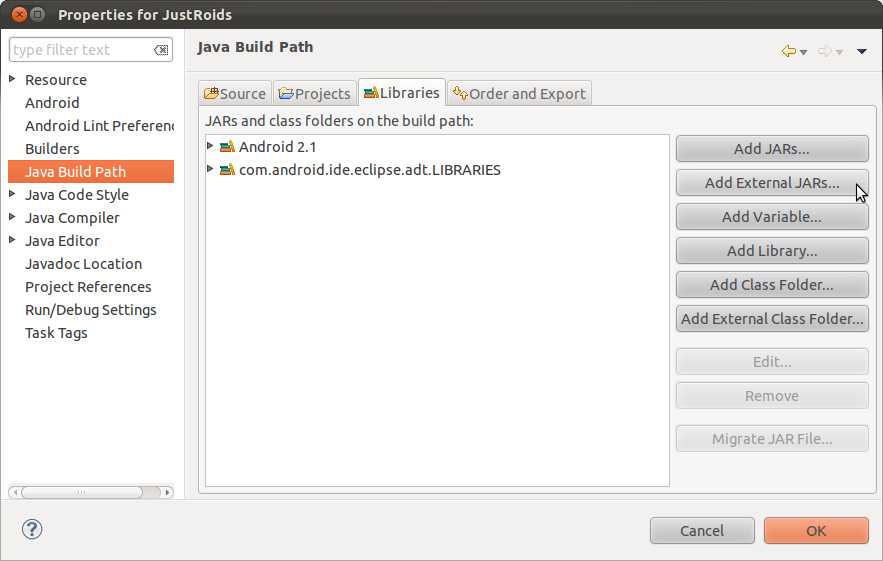Select Builders in the properties tree
This screenshot has width=883, height=561.
[x=52, y=149]
